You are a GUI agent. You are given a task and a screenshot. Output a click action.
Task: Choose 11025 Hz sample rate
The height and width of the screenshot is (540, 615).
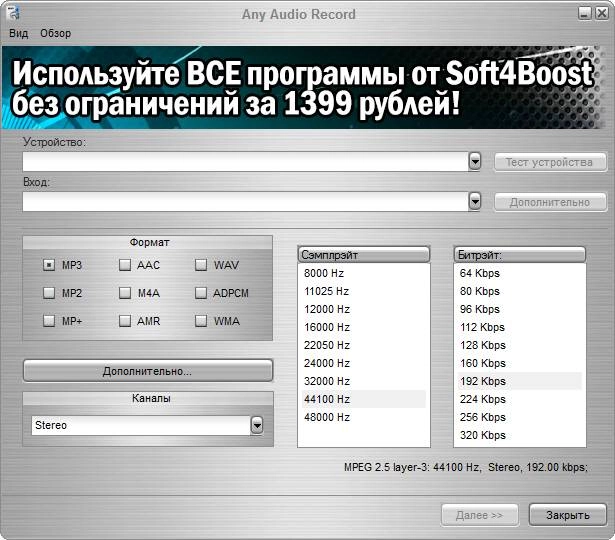point(364,291)
